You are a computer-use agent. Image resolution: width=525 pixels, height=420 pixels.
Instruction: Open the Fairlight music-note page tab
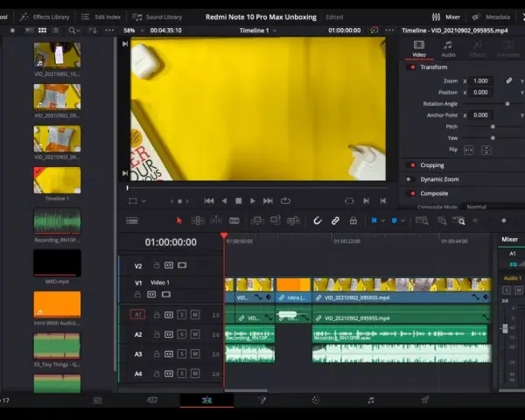[x=371, y=400]
